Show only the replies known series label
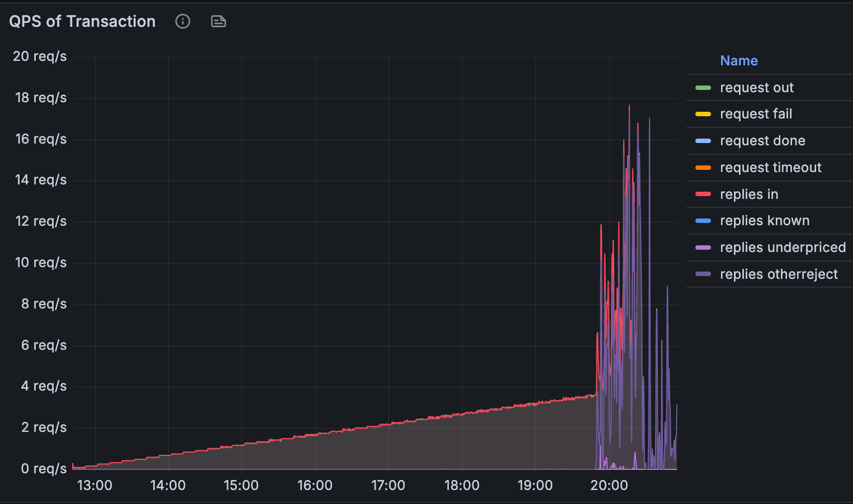The width and height of the screenshot is (853, 504). pos(764,221)
